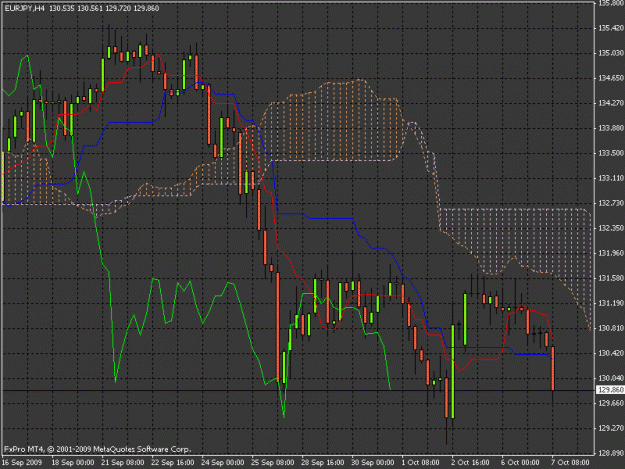Viewport: 625px width, 469px height.
Task: Click the 133.880 price axis label
Action: pyautogui.click(x=611, y=128)
